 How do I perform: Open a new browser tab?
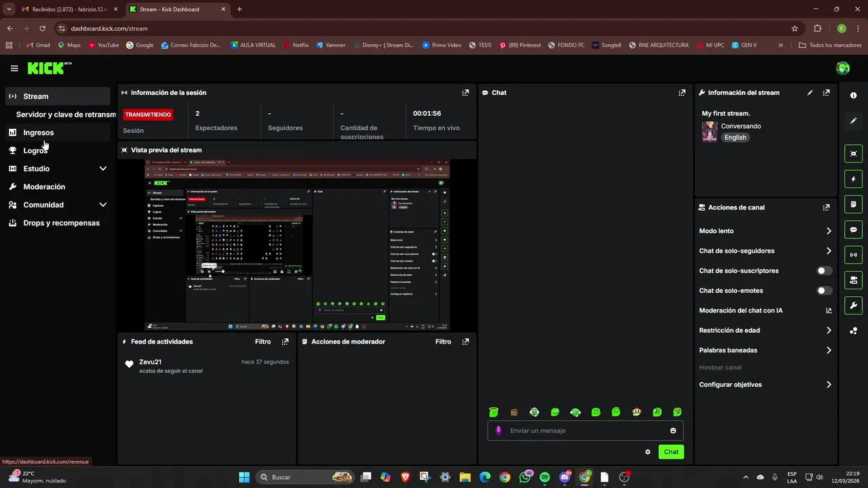[239, 9]
